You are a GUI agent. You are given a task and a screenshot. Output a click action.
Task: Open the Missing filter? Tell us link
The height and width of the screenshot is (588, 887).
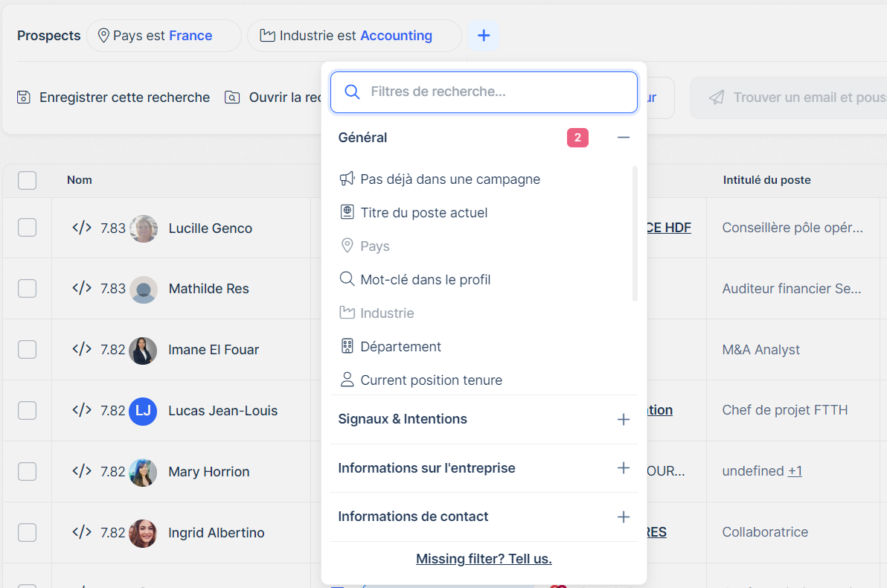[484, 558]
